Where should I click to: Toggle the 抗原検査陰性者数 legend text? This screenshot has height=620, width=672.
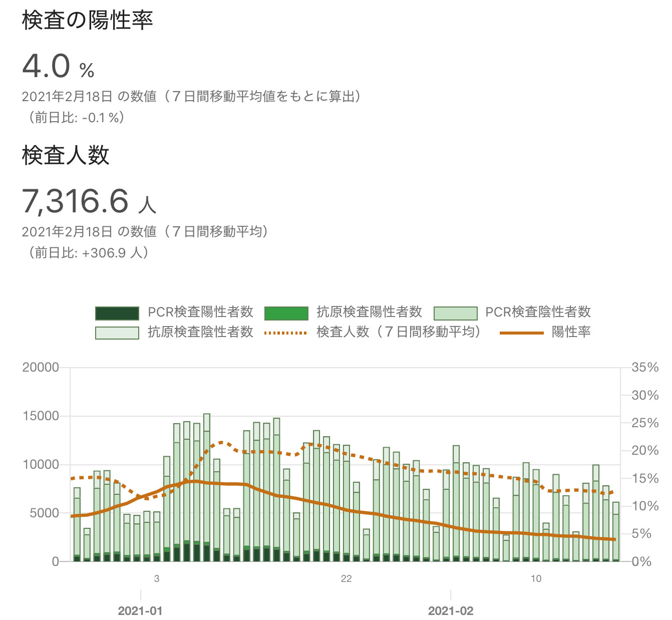click(x=200, y=332)
